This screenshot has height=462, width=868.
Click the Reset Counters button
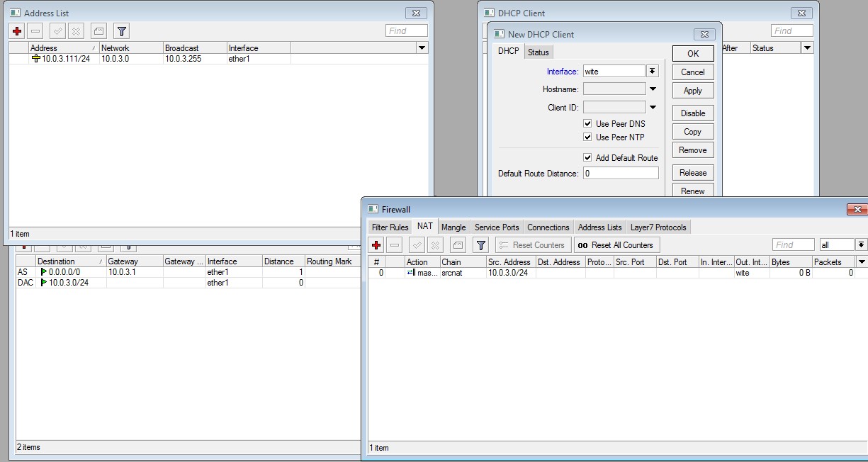coord(533,245)
